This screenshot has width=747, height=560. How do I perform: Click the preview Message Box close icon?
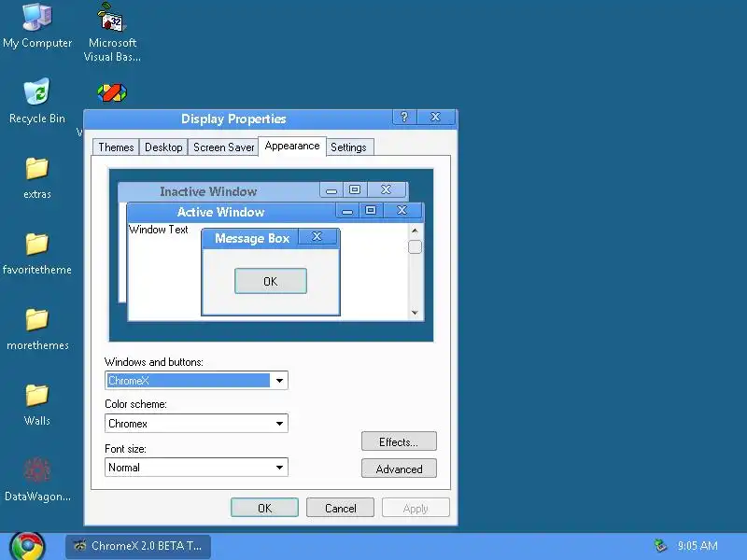(x=317, y=236)
